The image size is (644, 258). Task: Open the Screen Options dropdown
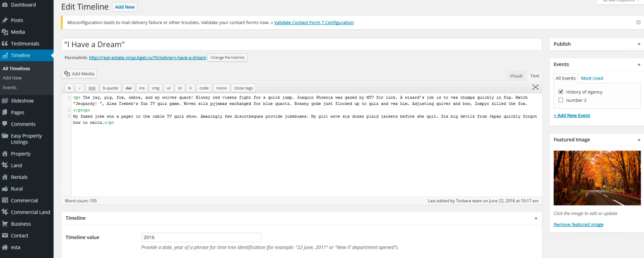[620, 1]
